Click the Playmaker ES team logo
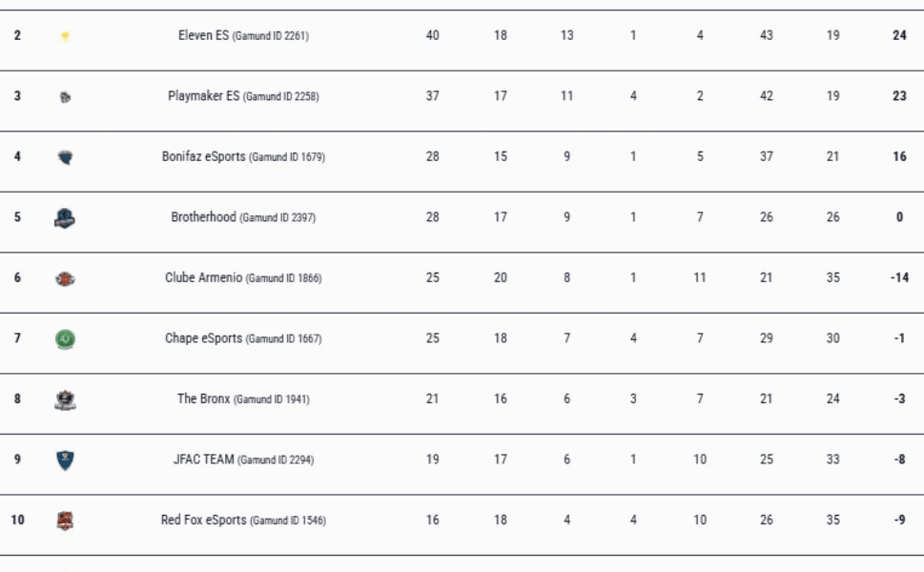This screenshot has width=924, height=572. pos(65,96)
